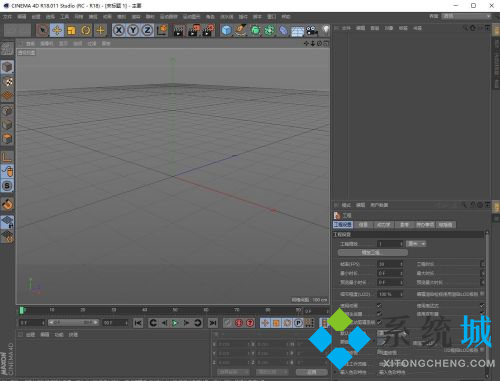
Task: Toggle the Z axis lock
Action: [147, 30]
